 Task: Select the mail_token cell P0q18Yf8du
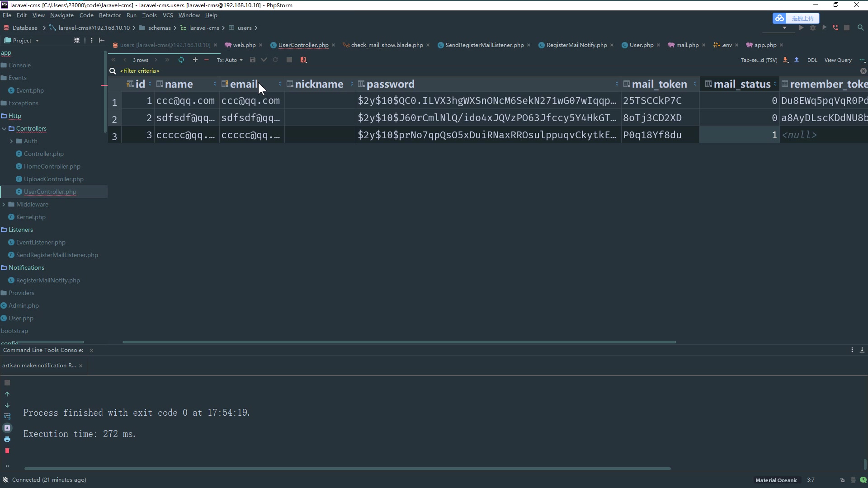coord(660,135)
